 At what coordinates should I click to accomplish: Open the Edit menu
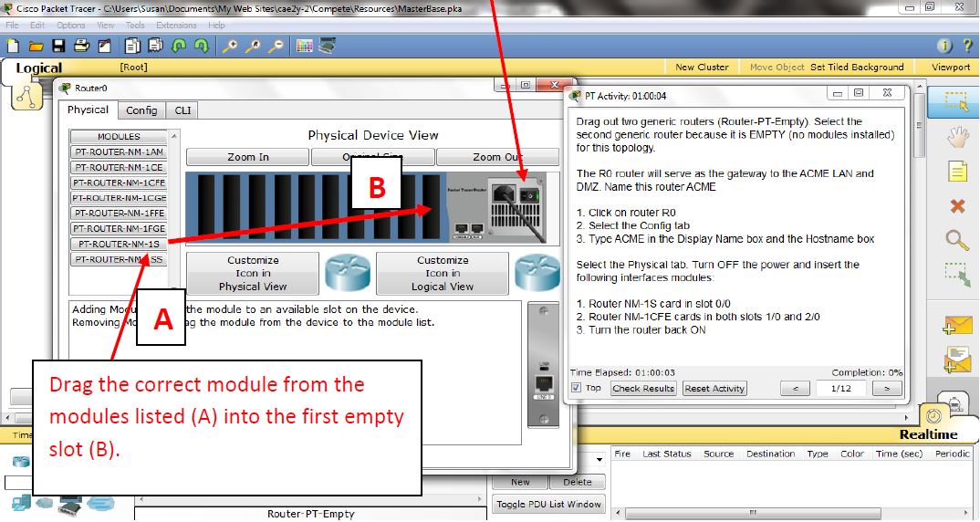point(36,25)
